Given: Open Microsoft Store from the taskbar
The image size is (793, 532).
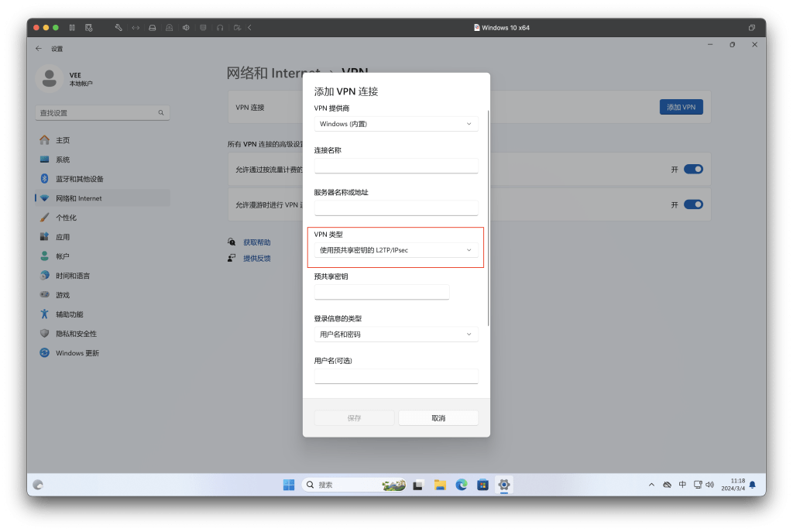Looking at the screenshot, I should (483, 485).
